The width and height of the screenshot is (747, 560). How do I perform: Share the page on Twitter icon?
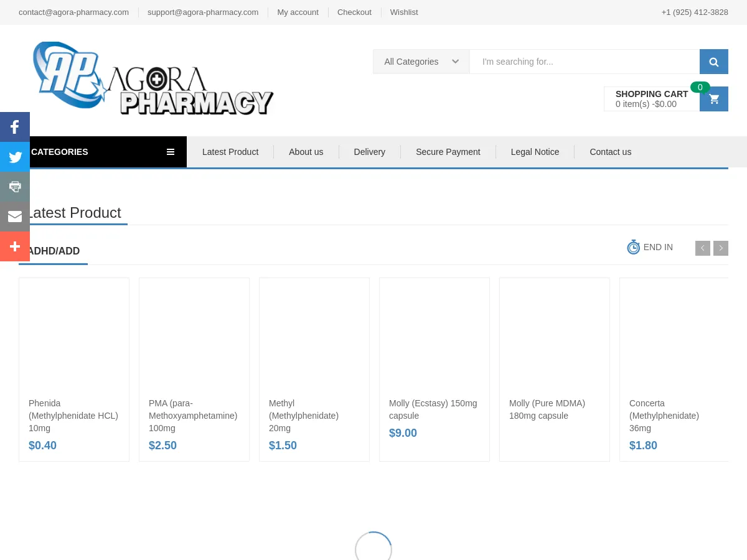14,157
